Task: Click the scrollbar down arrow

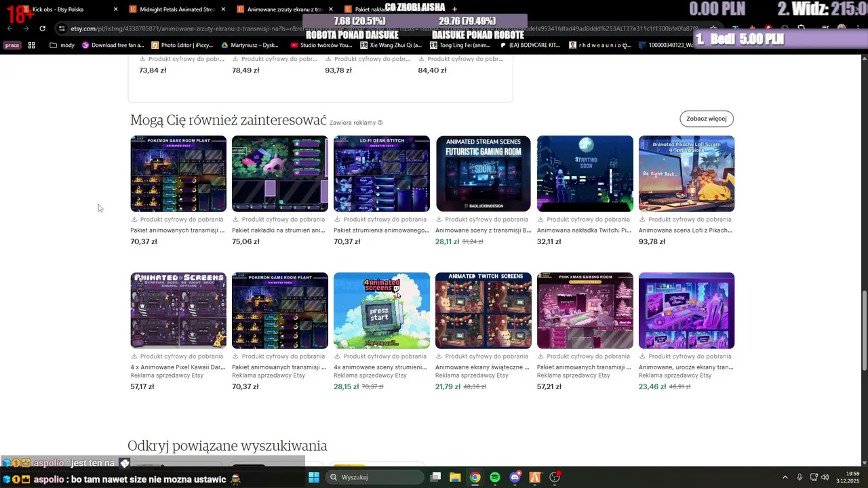Action: [864, 462]
